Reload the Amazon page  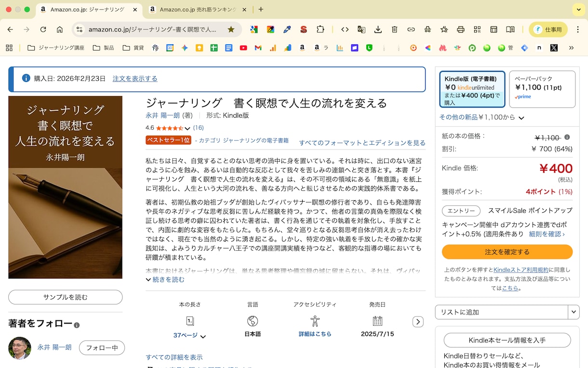(43, 29)
